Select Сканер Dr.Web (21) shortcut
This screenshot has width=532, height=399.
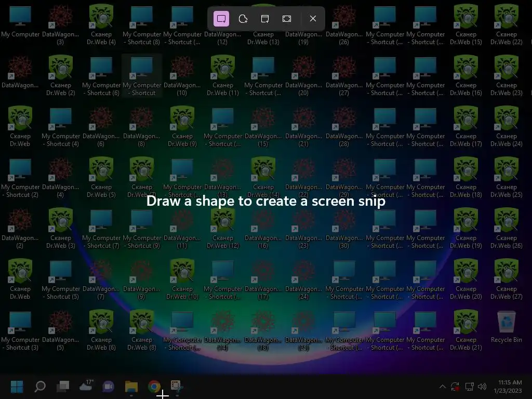click(x=466, y=330)
